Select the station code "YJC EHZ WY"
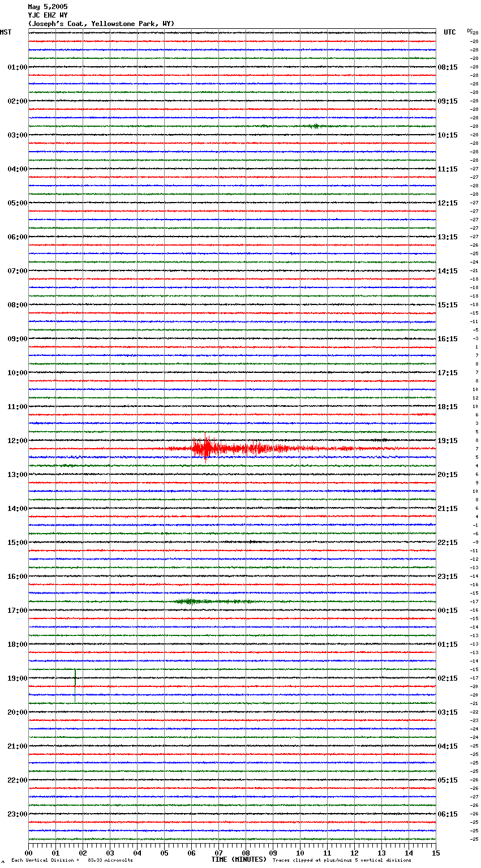The width and height of the screenshot is (481, 868). coord(48,15)
